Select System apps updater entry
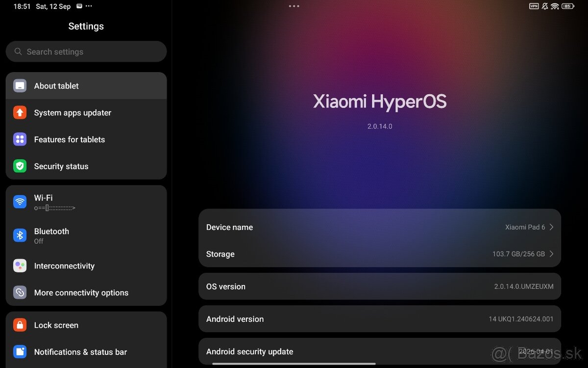Viewport: 588px width, 368px height. point(86,113)
